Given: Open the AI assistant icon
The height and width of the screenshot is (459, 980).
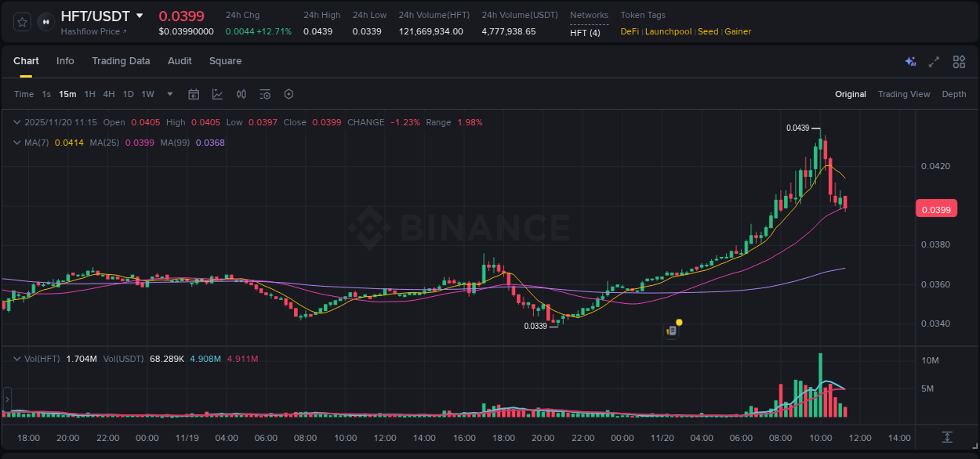Looking at the screenshot, I should pos(909,61).
